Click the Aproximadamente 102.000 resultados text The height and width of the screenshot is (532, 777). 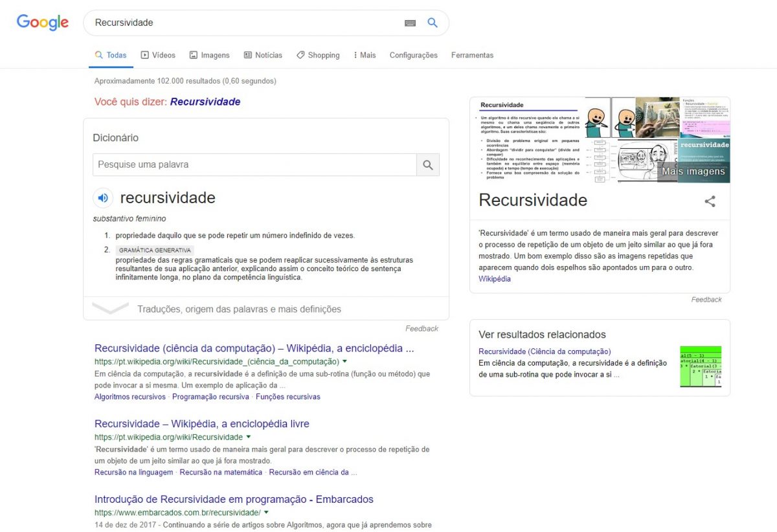(185, 81)
